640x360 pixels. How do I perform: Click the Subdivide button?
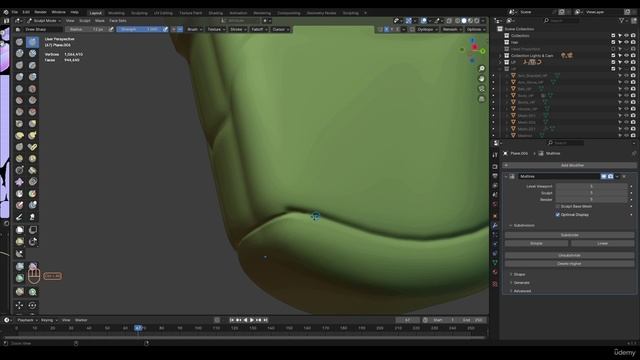pos(570,235)
